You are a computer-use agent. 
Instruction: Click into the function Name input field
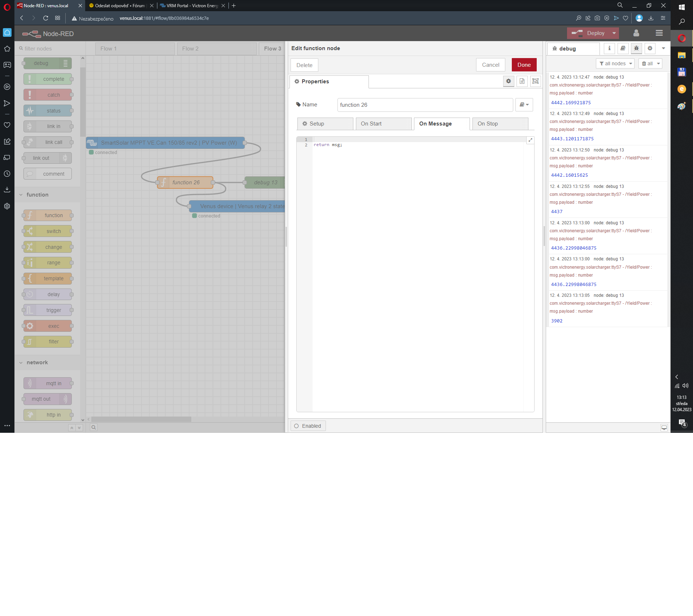point(425,105)
